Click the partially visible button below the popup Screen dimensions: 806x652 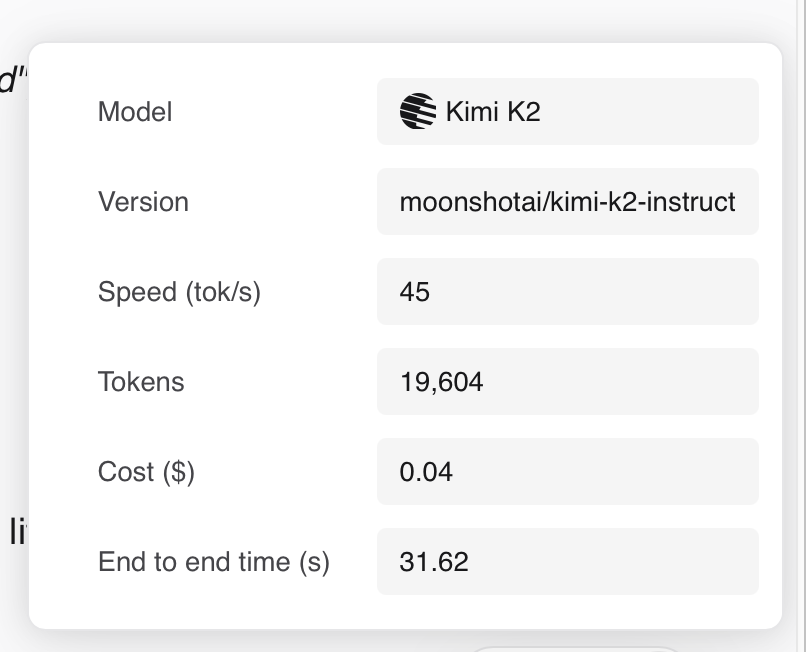pyautogui.click(x=575, y=647)
